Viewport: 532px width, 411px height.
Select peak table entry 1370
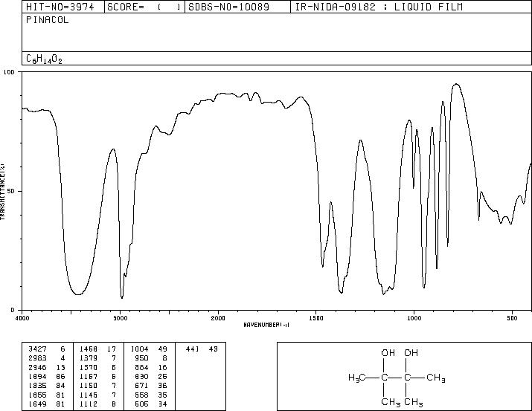(x=89, y=367)
